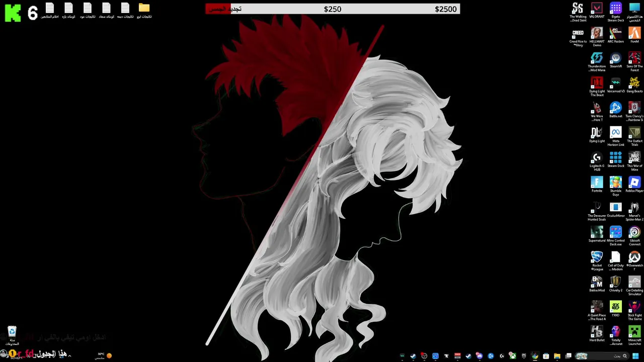Launch The Outlast Trials icon
644x362 pixels.
[634, 136]
